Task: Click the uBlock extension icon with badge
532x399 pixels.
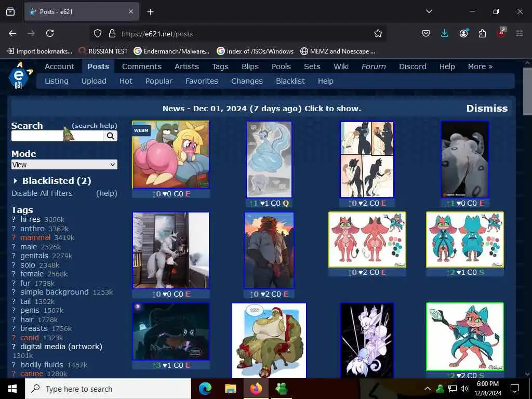Action: click(x=501, y=33)
